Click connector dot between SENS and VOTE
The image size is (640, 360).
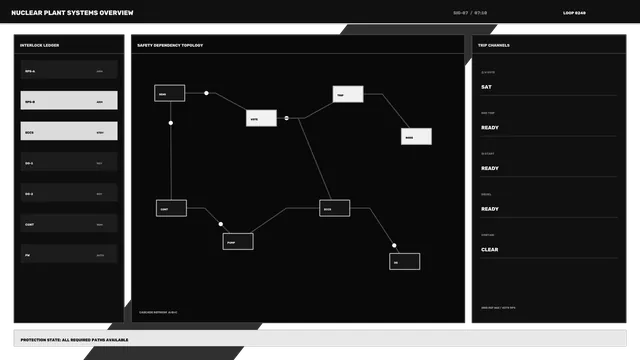[x=207, y=93]
